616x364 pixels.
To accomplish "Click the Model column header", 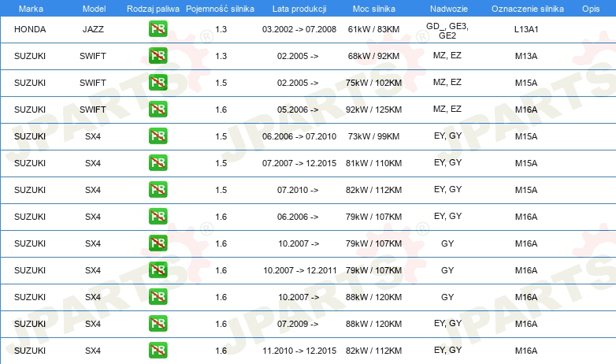I will coord(94,9).
